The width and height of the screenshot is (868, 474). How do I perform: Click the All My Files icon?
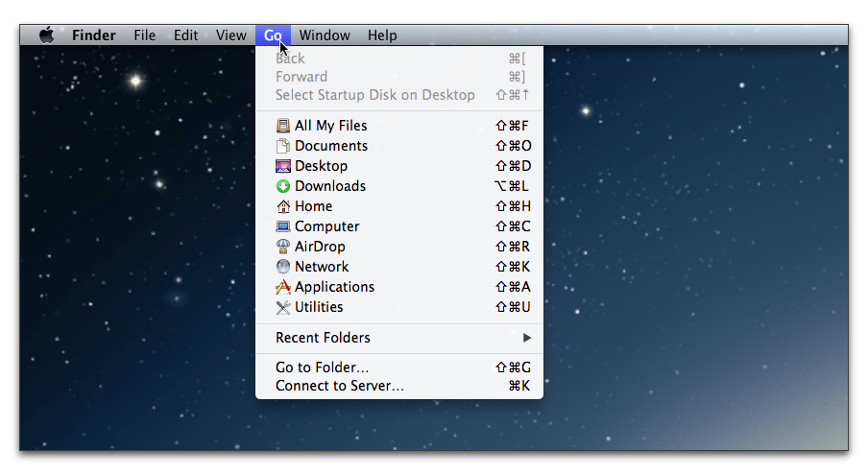click(x=282, y=126)
